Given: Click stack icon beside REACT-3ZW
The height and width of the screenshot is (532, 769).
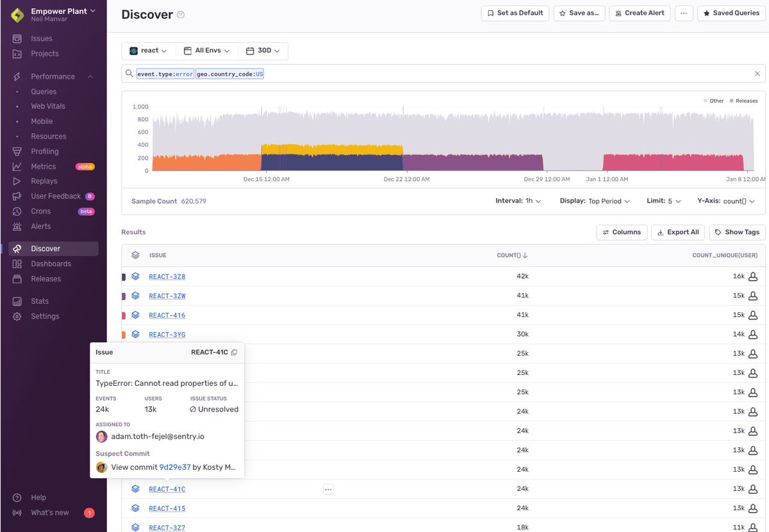Looking at the screenshot, I should coord(135,295).
